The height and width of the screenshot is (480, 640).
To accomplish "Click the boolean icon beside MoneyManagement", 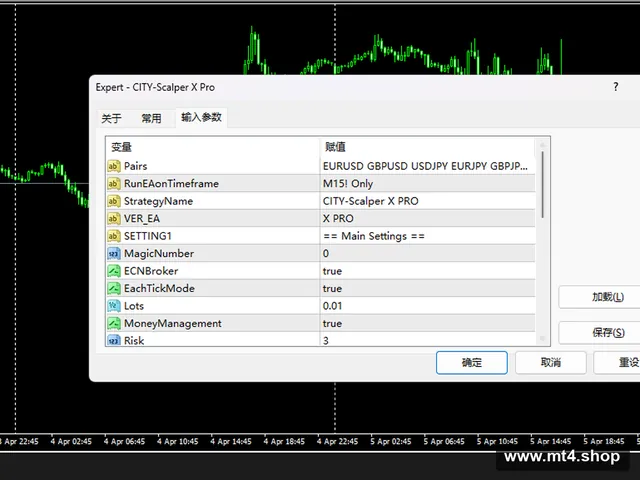I will click(x=114, y=323).
